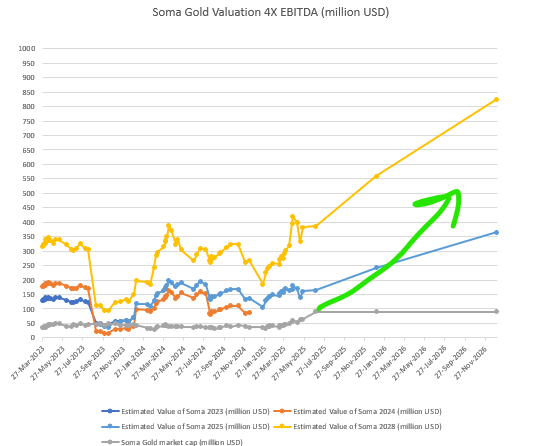Viewport: 541px width, 446px height.
Task: Click x-axis date 27-Jul-2025
Action: coord(310,362)
